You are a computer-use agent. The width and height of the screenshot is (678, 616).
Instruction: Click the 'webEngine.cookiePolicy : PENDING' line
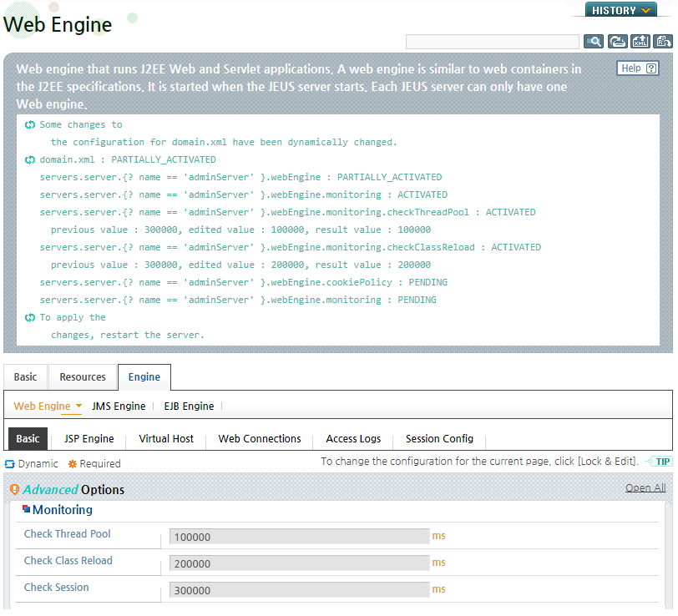coord(244,283)
